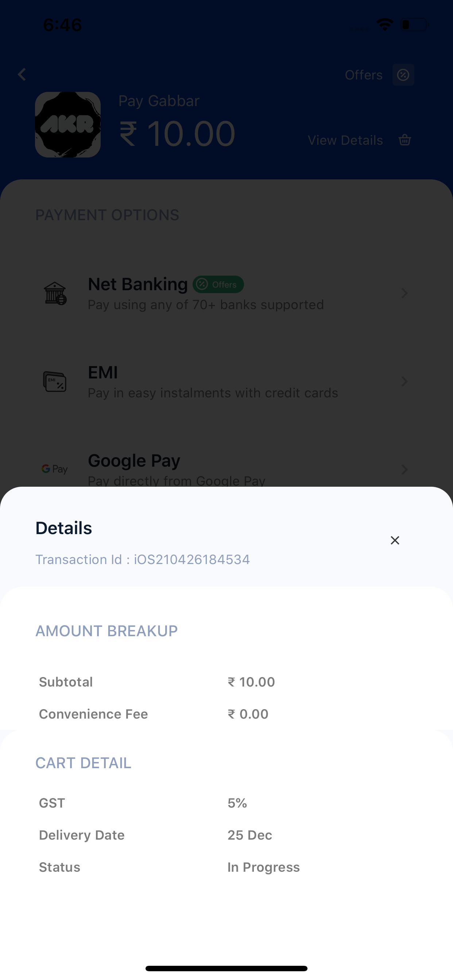Click the Offers text in header
453x980 pixels.
364,75
